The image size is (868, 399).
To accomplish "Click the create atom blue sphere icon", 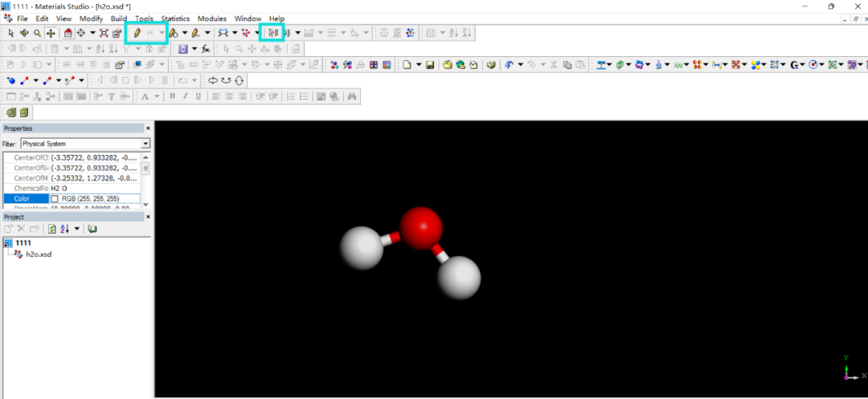I will pyautogui.click(x=11, y=80).
